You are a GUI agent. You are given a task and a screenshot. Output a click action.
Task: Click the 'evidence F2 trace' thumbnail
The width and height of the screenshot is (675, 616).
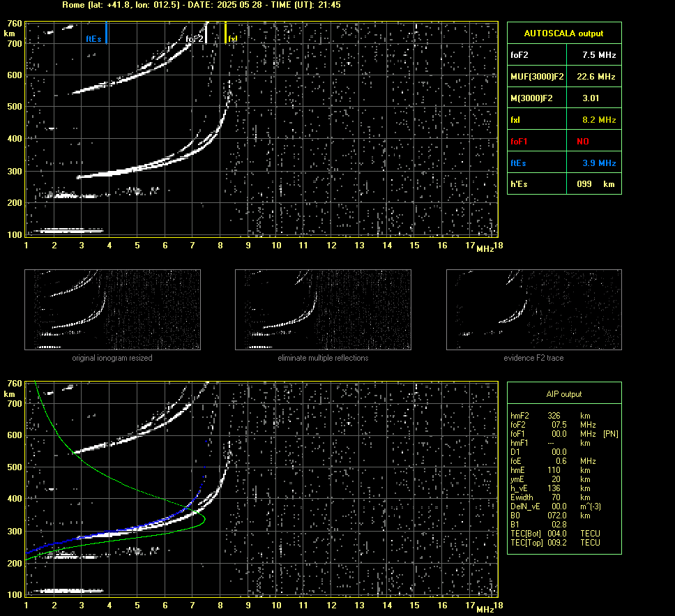(534, 310)
